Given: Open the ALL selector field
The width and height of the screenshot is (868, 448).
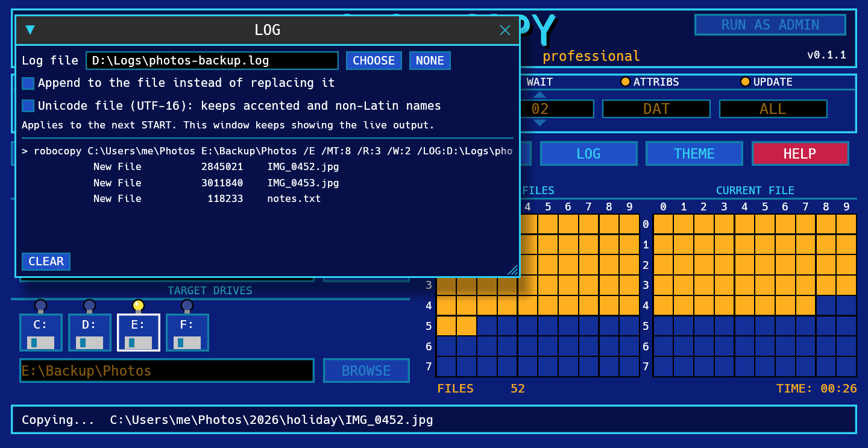Looking at the screenshot, I should [x=773, y=109].
